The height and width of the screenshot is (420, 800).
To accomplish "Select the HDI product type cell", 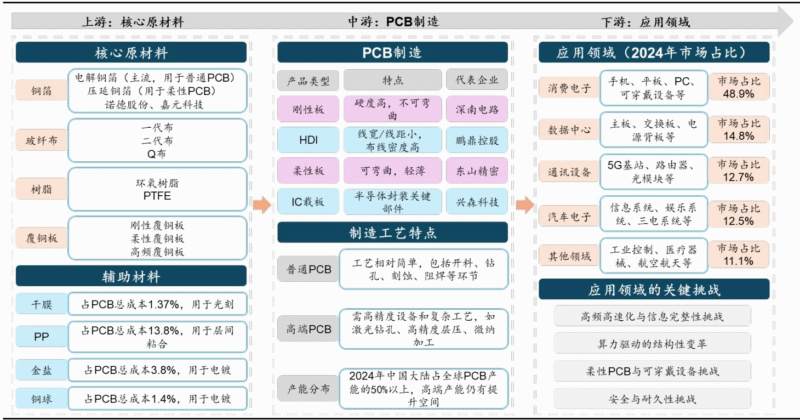I will point(308,139).
